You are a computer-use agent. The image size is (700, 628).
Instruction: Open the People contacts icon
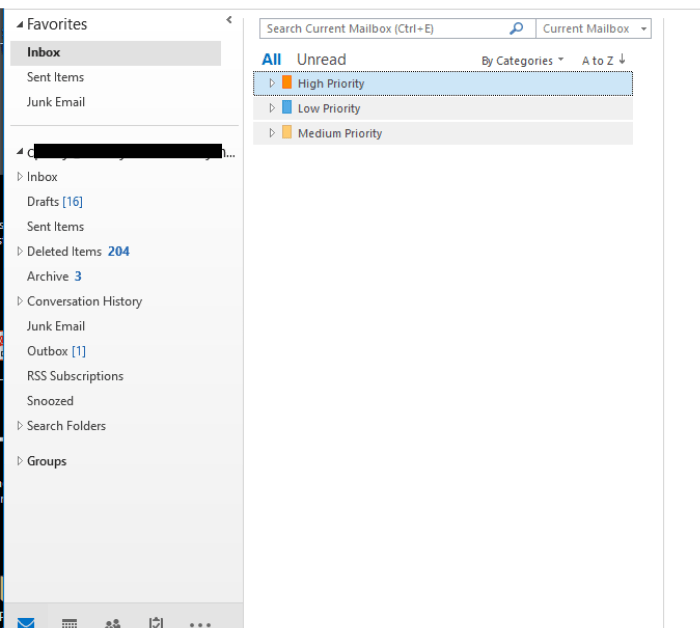tap(113, 622)
